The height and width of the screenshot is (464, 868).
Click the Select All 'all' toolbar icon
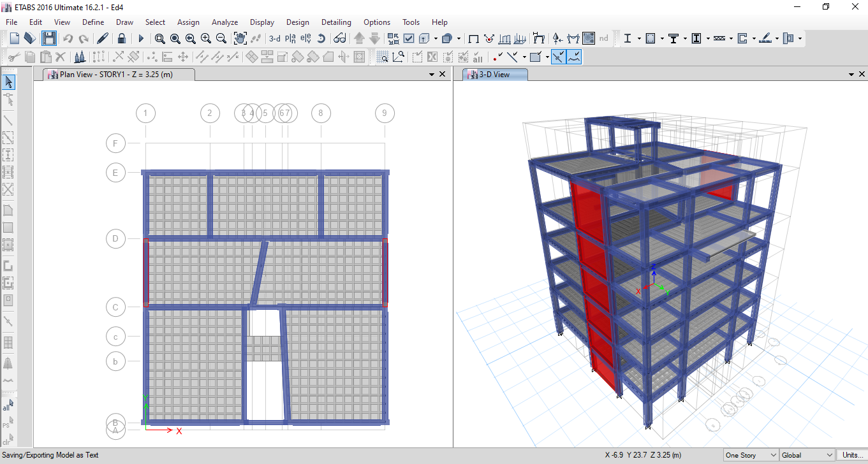pyautogui.click(x=478, y=57)
